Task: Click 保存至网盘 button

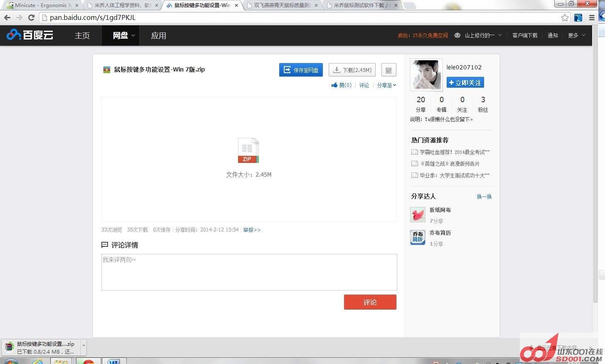Action: point(301,70)
